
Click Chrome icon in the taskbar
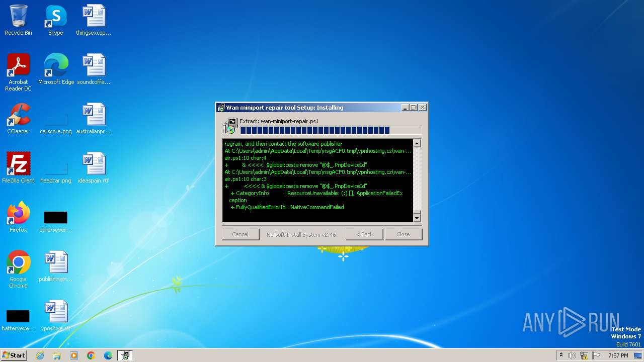point(91,355)
